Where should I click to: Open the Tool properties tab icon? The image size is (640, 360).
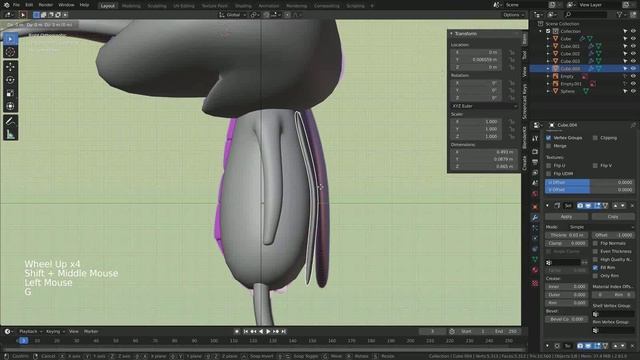535,139
